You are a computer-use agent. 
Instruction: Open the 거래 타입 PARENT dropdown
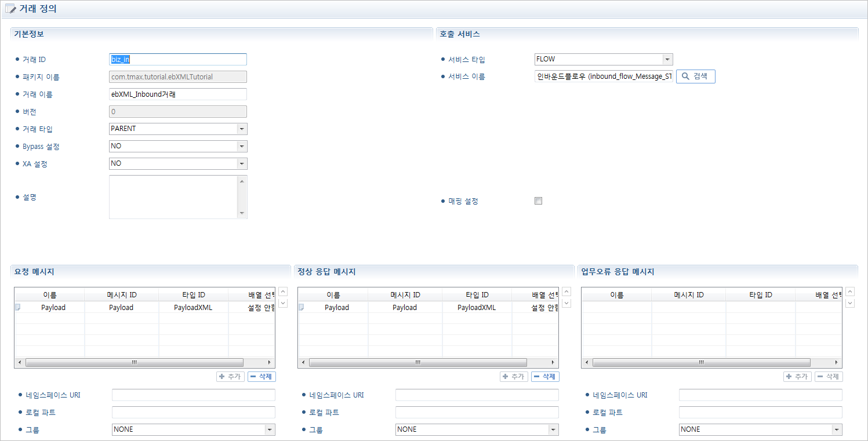point(242,129)
